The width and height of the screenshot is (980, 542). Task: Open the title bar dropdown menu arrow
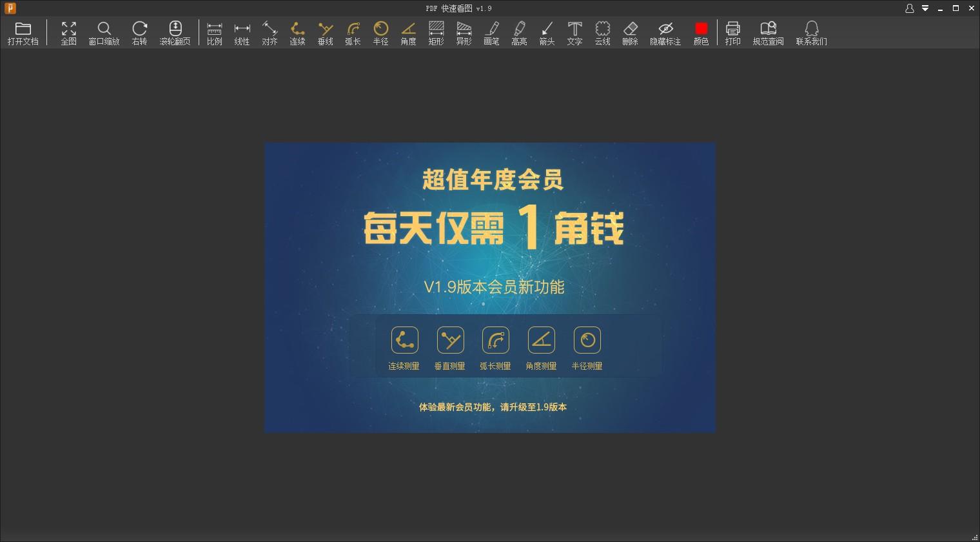(x=925, y=8)
